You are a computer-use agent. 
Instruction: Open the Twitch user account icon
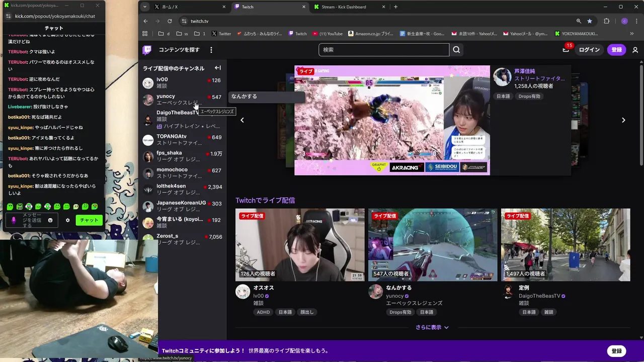click(635, 50)
